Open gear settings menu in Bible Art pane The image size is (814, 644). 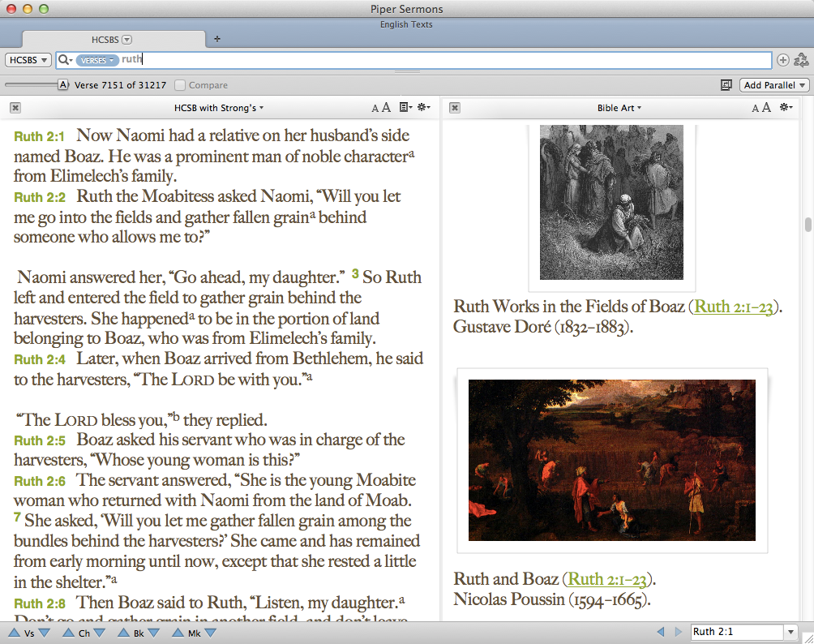pyautogui.click(x=786, y=108)
